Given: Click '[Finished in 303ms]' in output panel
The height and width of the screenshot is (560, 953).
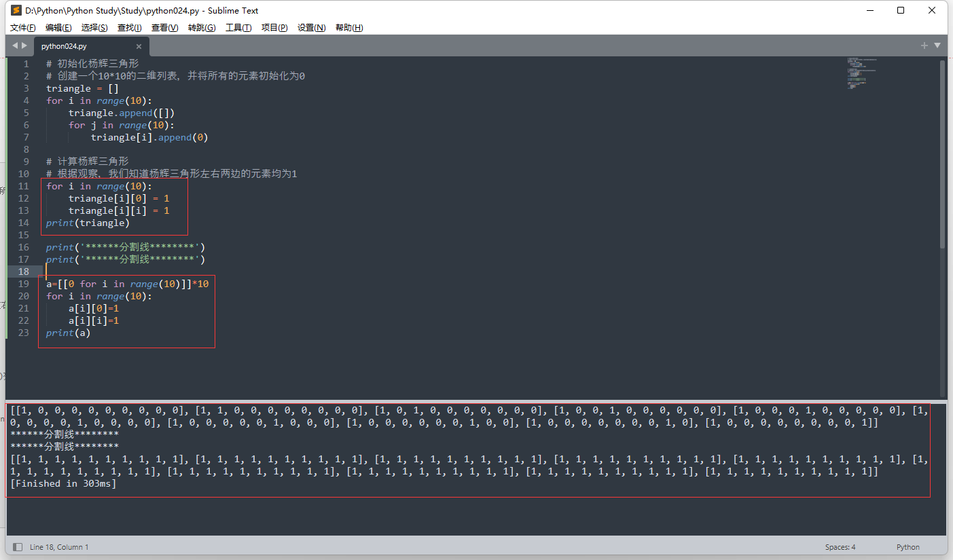Looking at the screenshot, I should coord(63,484).
